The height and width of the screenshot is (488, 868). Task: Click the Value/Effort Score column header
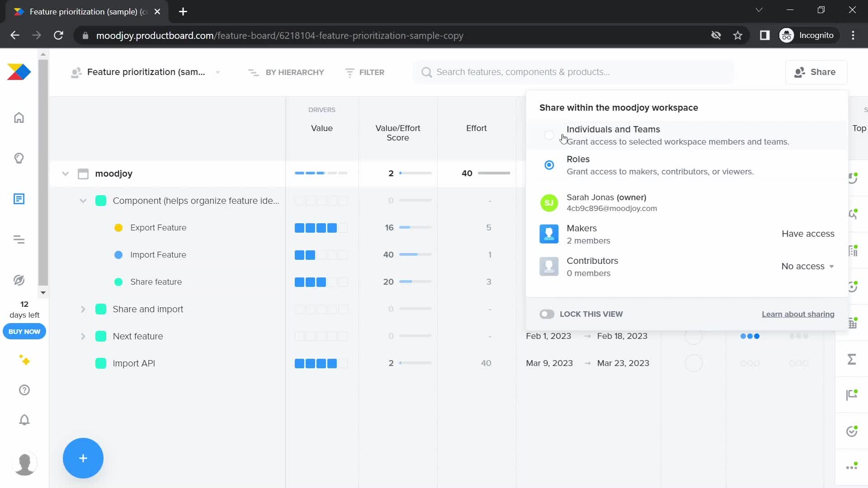tap(398, 133)
